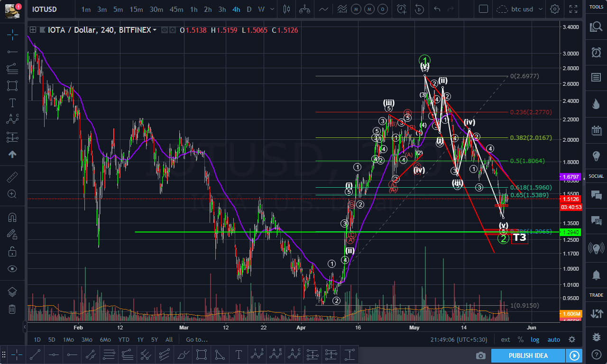Switch chart to fullscreen mode
Screen dimensions: 607x364
tap(573, 9)
